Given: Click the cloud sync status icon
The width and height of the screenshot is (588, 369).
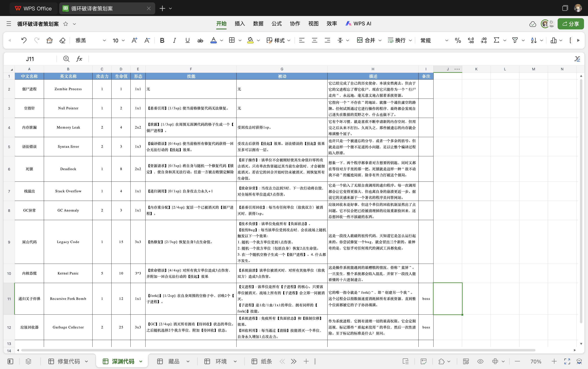Looking at the screenshot, I should pyautogui.click(x=533, y=24).
